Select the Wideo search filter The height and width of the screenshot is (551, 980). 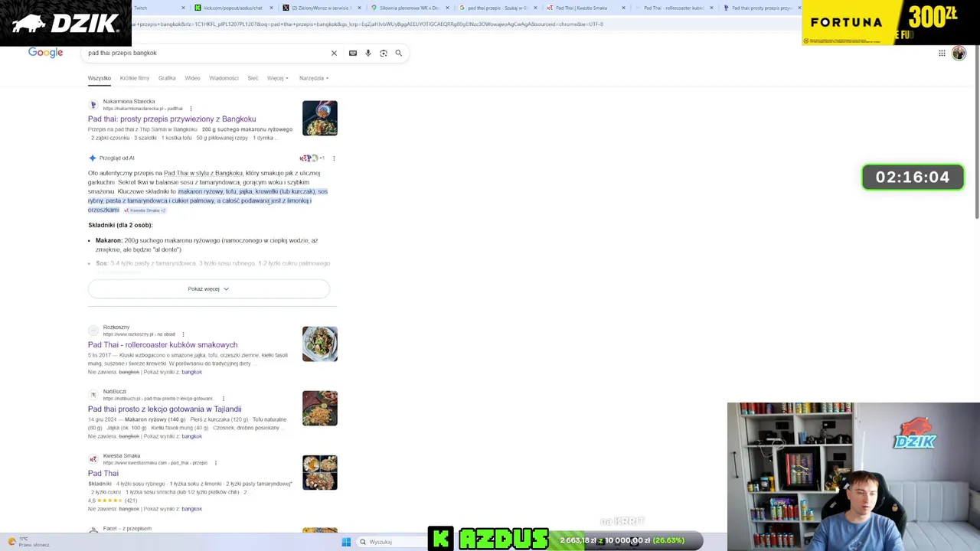point(192,78)
